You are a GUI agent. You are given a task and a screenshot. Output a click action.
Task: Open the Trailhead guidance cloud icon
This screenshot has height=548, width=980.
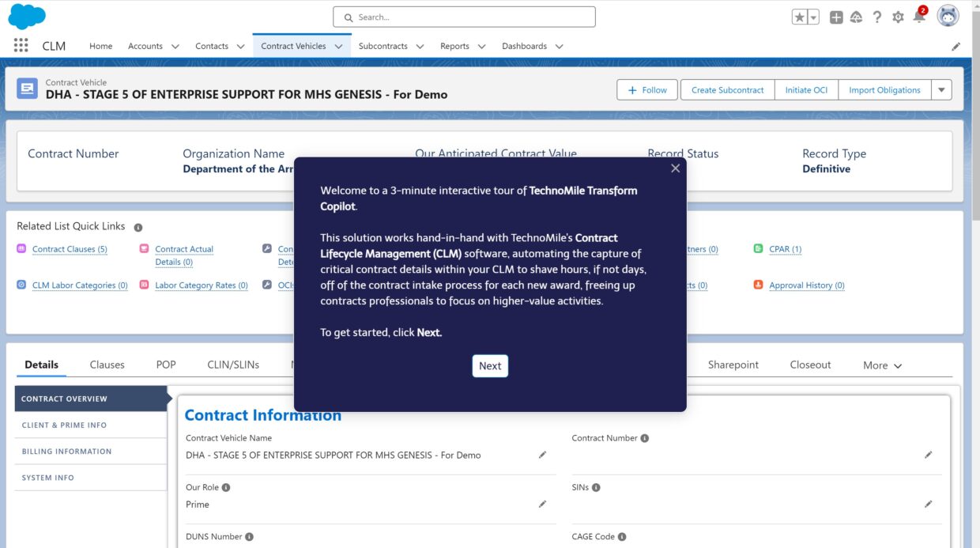[x=856, y=17]
